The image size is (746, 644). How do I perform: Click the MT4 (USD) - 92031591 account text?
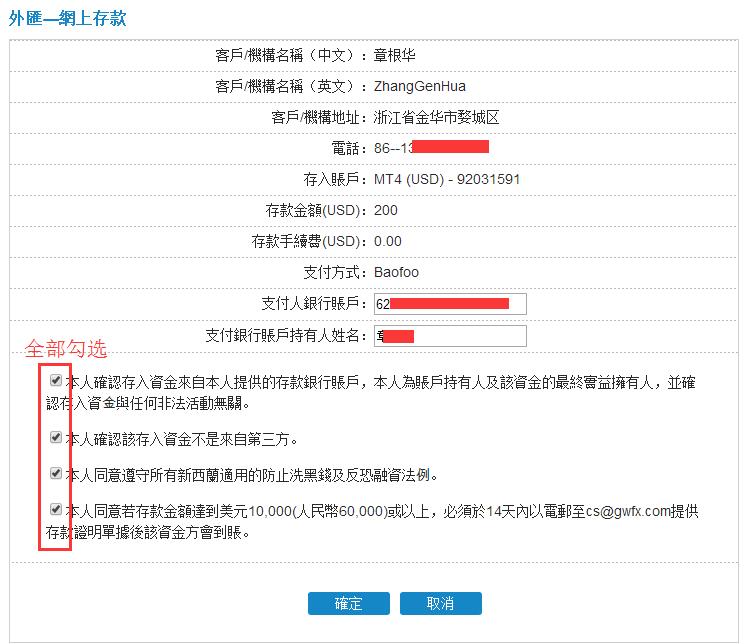446,179
